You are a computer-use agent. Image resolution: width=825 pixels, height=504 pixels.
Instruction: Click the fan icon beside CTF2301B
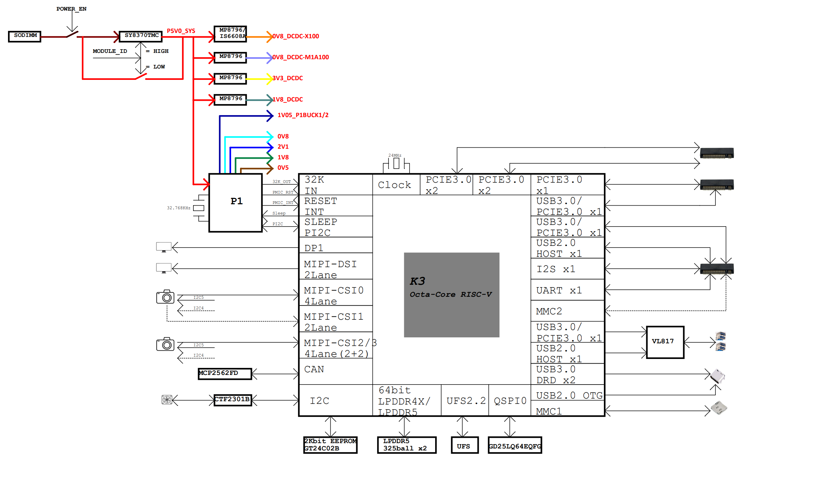coord(167,400)
